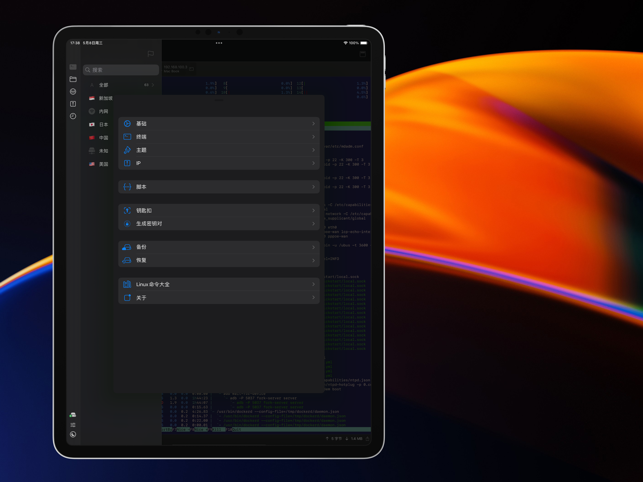Open the 钥匙扣 keychain icon
The width and height of the screenshot is (643, 482).
[x=127, y=210]
